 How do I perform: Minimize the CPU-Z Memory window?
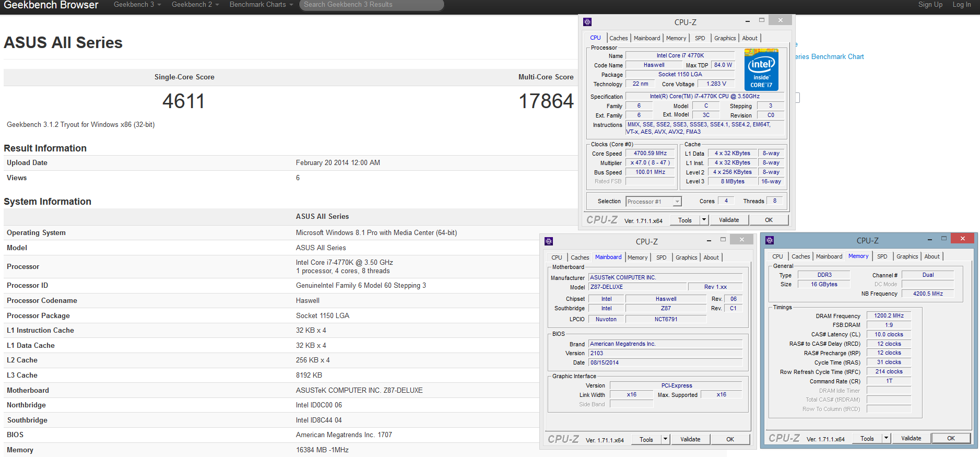coord(930,239)
